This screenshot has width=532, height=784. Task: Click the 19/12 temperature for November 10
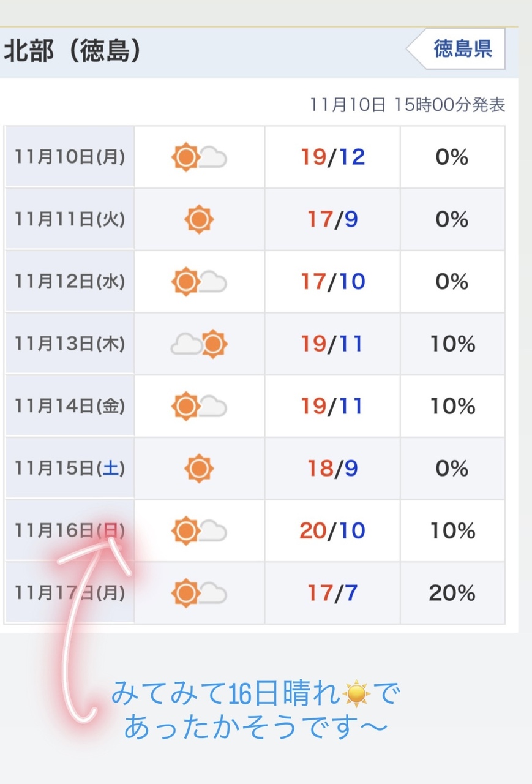[x=332, y=157]
